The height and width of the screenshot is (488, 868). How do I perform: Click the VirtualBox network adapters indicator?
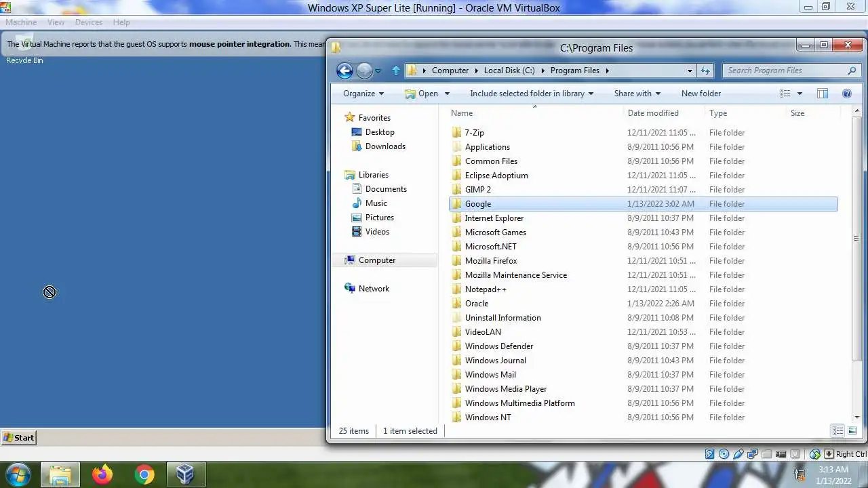click(x=753, y=454)
